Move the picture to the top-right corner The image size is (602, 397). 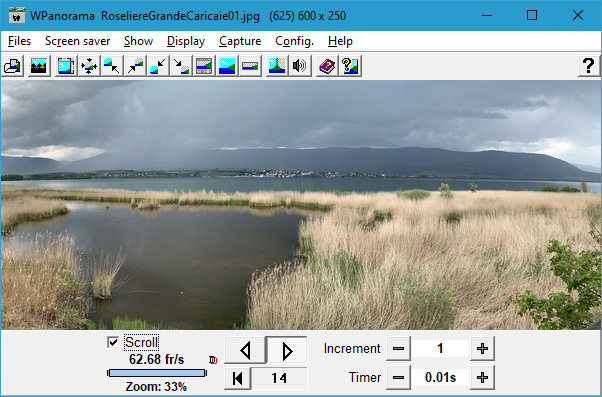click(x=135, y=66)
